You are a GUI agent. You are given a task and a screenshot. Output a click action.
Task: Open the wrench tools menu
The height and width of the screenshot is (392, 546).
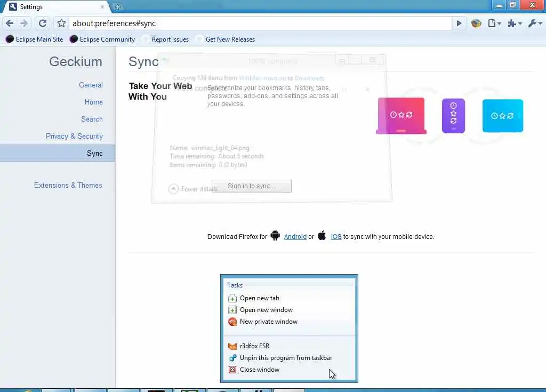[x=535, y=23]
